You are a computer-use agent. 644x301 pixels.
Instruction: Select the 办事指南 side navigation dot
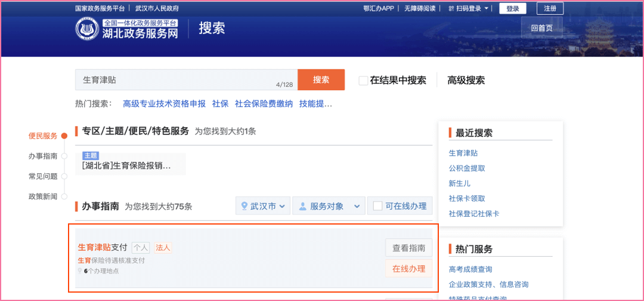click(x=64, y=156)
